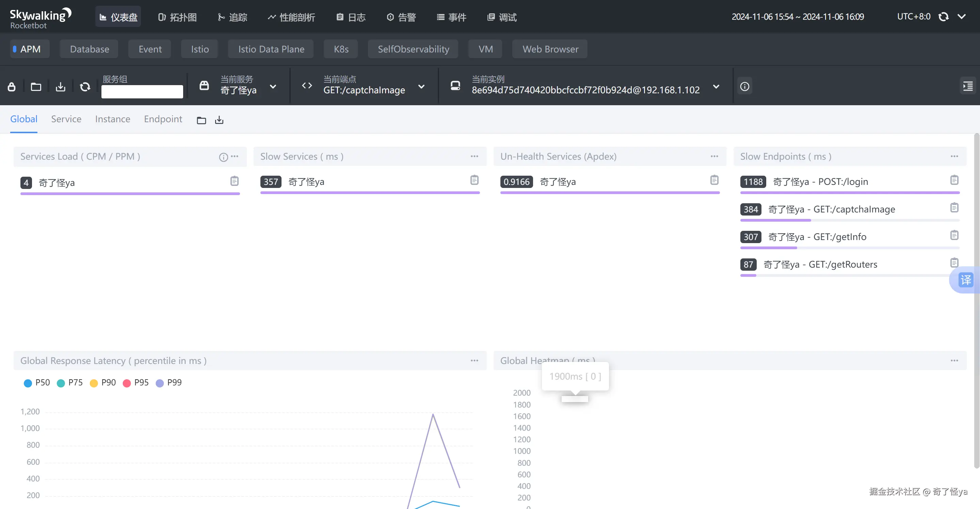Viewport: 980px width, 509px height.
Task: Switch to the Endpoint tab
Action: (163, 119)
